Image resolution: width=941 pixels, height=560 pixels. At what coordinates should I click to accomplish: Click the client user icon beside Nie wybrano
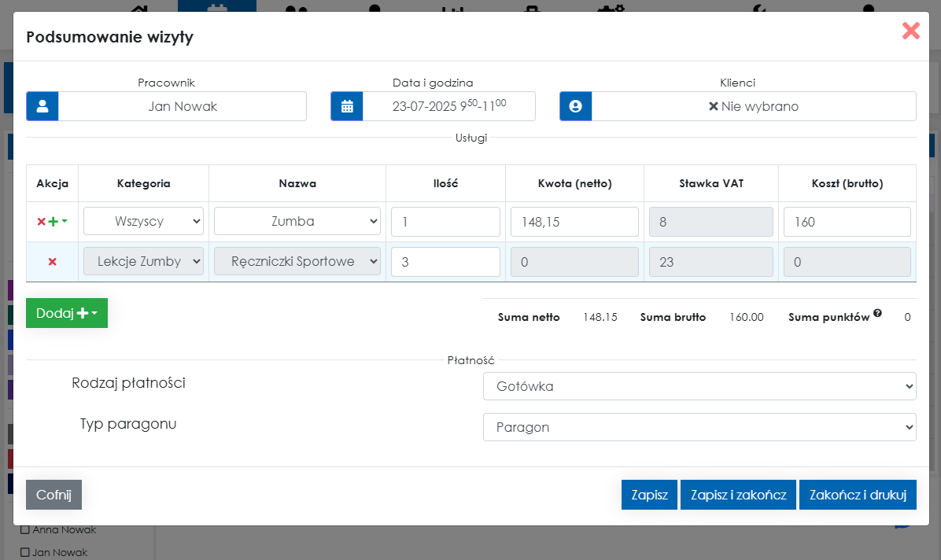575,106
